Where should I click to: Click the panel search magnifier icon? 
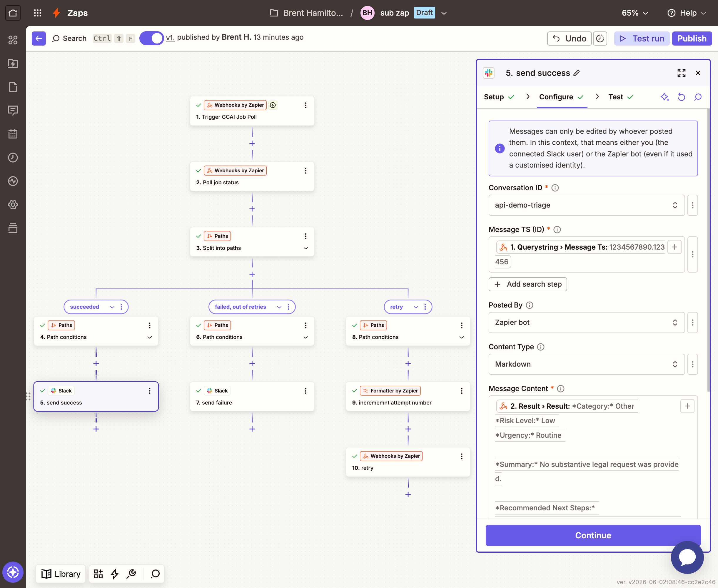tap(698, 97)
